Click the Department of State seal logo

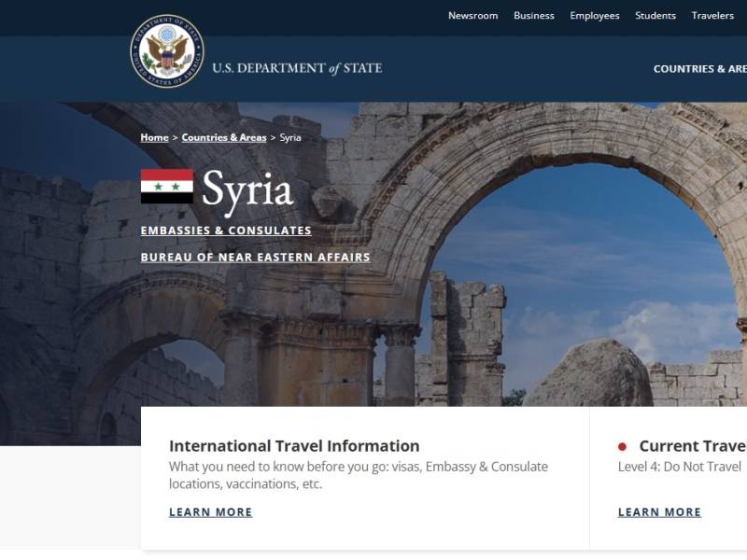(167, 51)
